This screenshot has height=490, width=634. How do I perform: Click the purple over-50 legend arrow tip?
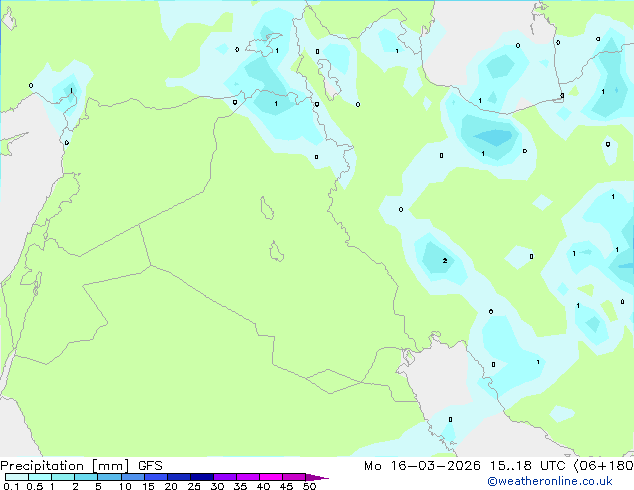[x=317, y=477]
